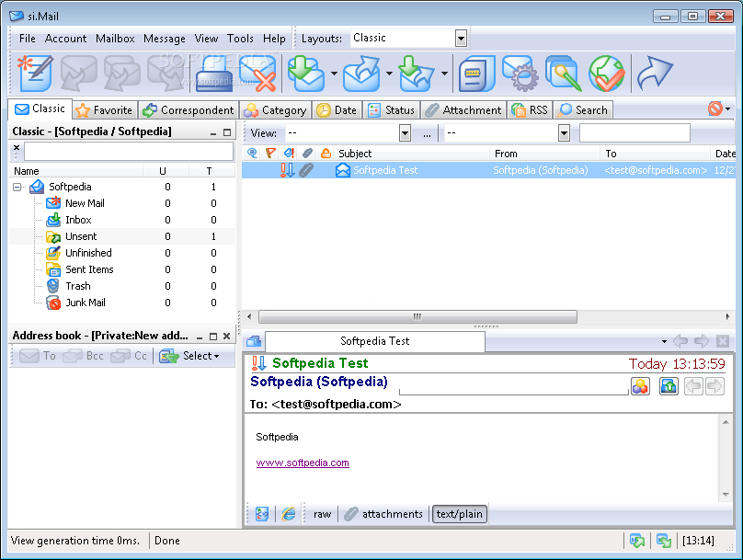Image resolution: width=743 pixels, height=560 pixels.
Task: Click the message list scroll right arrow
Action: click(x=728, y=316)
